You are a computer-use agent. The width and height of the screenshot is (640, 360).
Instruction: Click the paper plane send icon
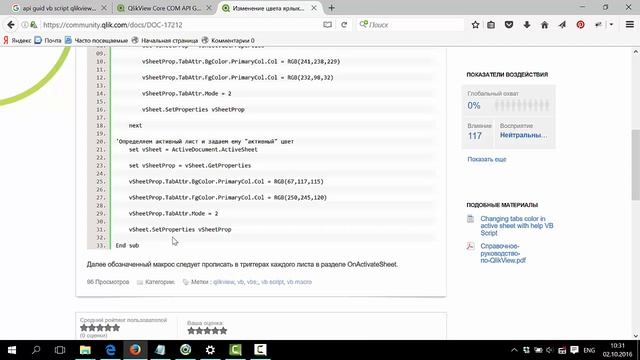pos(562,25)
